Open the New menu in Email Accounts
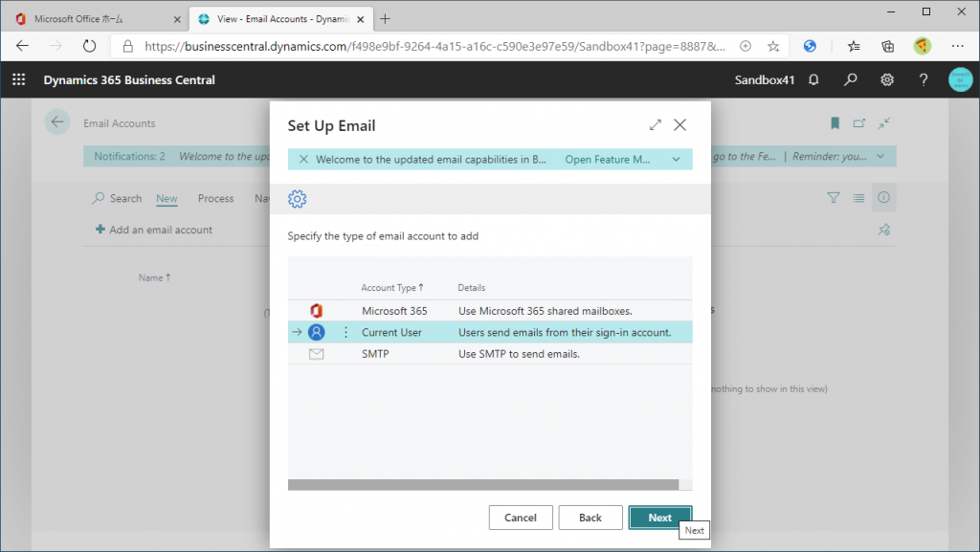 (167, 198)
